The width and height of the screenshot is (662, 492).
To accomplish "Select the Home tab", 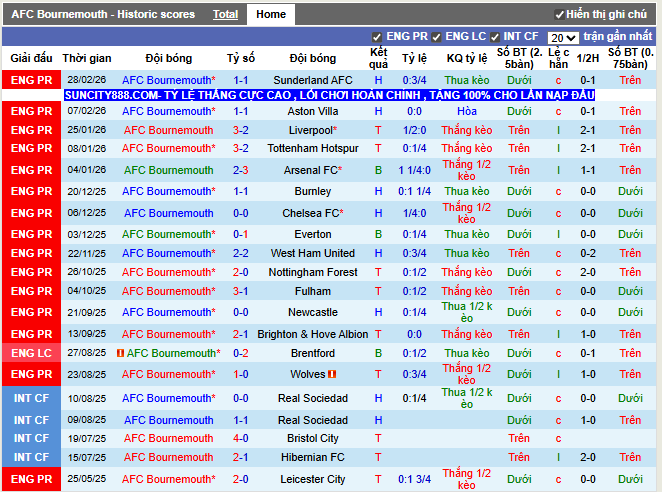I will 271,14.
